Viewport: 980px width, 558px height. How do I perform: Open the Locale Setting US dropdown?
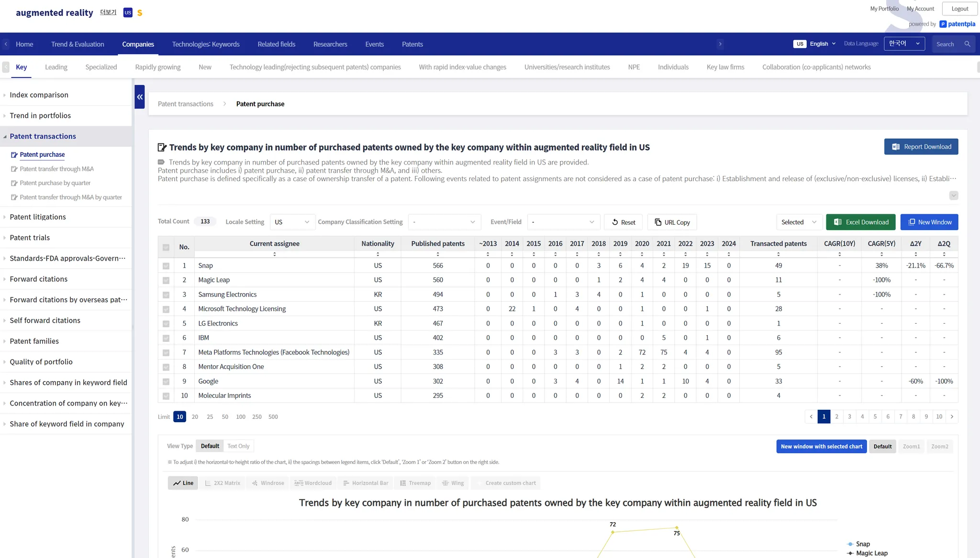point(292,222)
